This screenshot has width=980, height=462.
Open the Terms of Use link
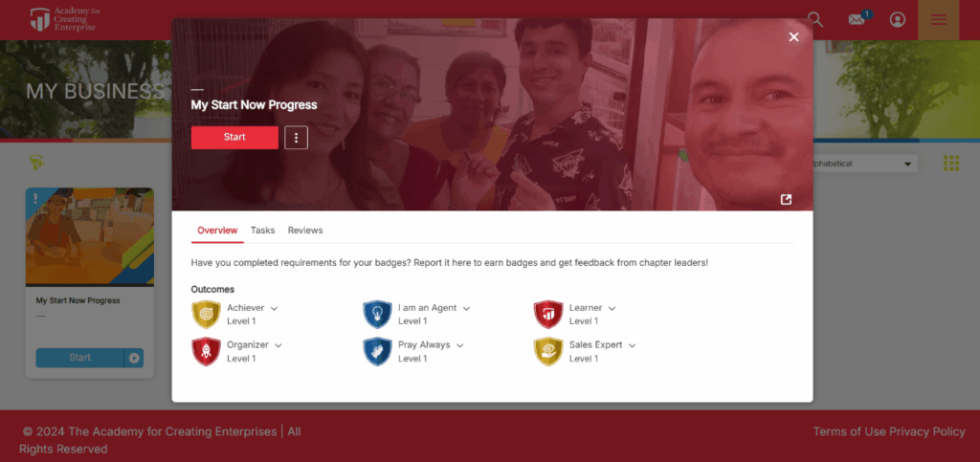(x=850, y=431)
